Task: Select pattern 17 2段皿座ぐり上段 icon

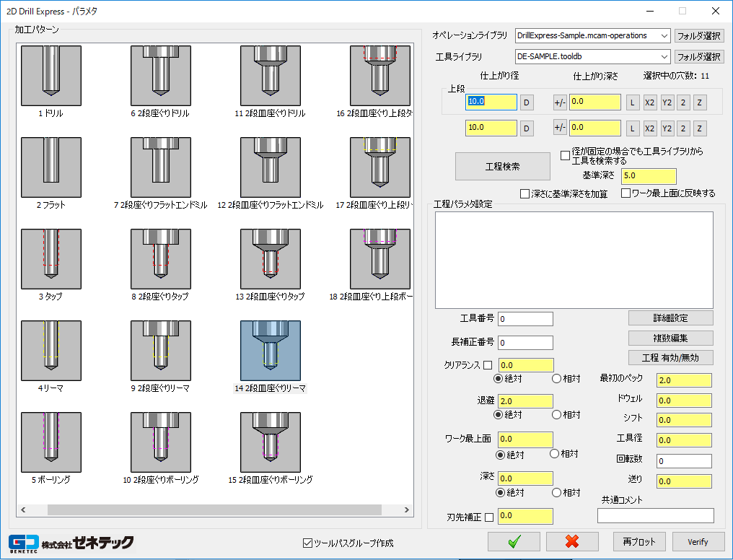Action: coord(380,167)
